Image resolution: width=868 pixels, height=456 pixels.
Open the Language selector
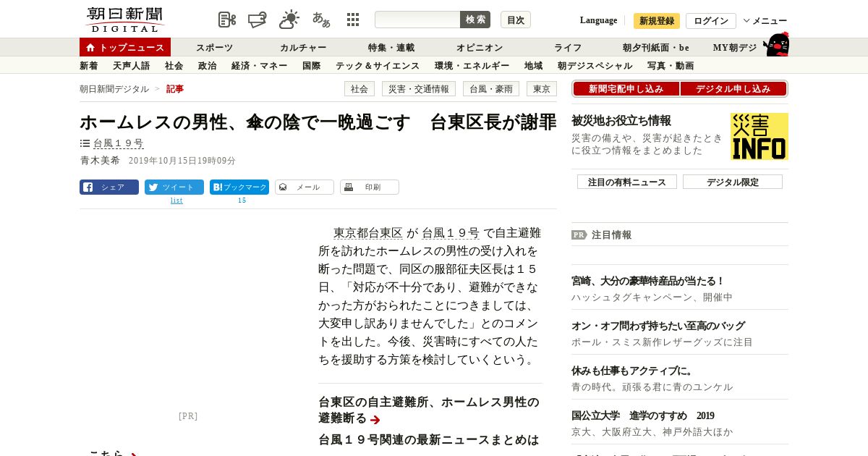coord(598,20)
